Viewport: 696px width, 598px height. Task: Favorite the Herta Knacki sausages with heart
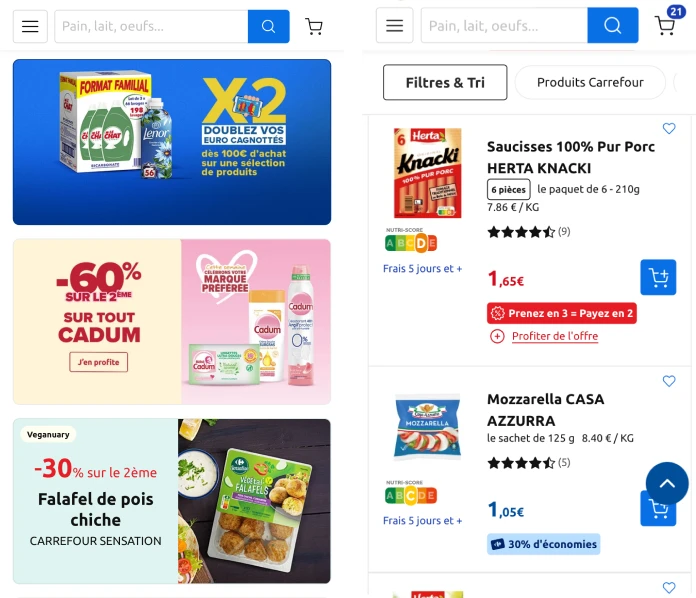668,128
